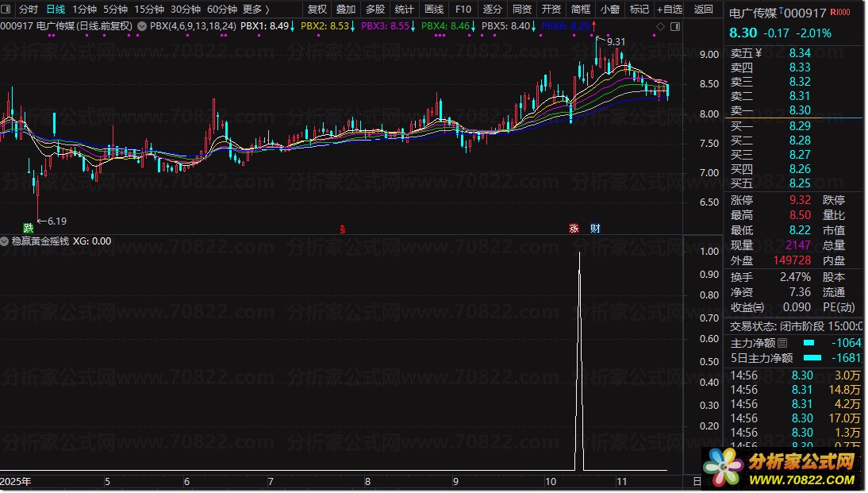
Task: Click the 买五 bid price 8.25
Action: 800,183
